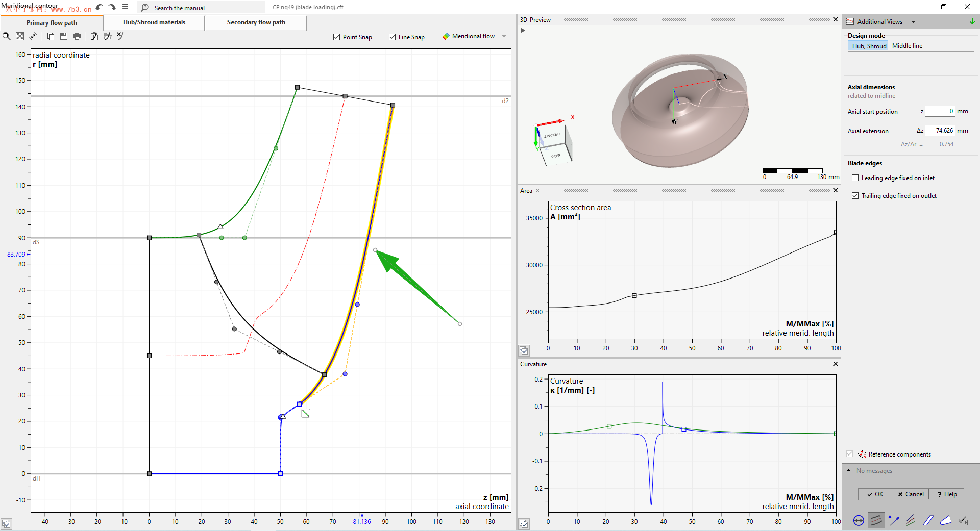The image size is (980, 531).
Task: Select Middle line design mode
Action: 907,46
